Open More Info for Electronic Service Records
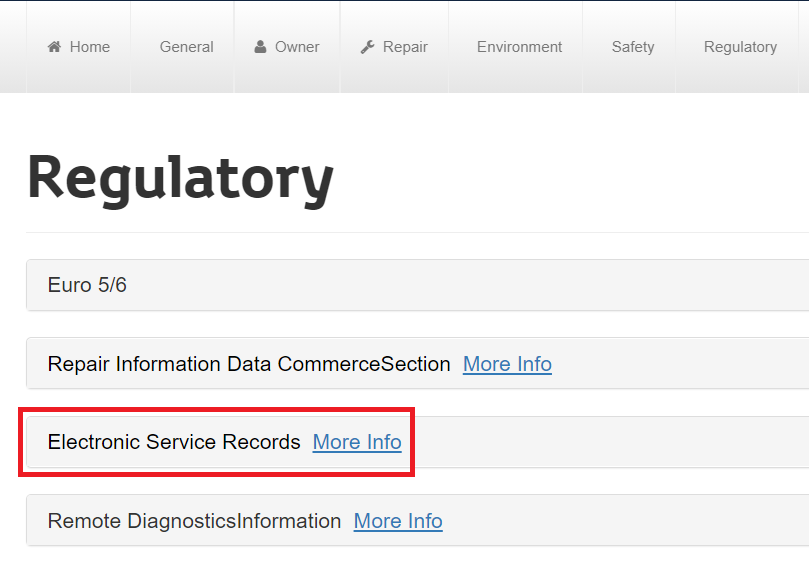This screenshot has height=565, width=809. [357, 442]
